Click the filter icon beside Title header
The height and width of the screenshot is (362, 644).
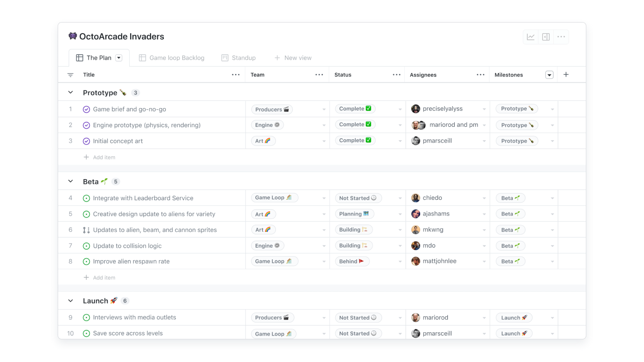(70, 74)
